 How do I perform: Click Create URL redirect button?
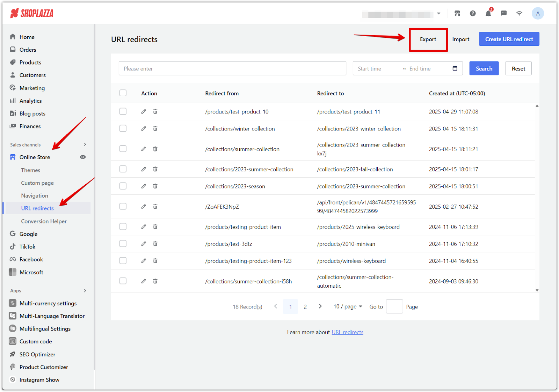[x=509, y=39]
